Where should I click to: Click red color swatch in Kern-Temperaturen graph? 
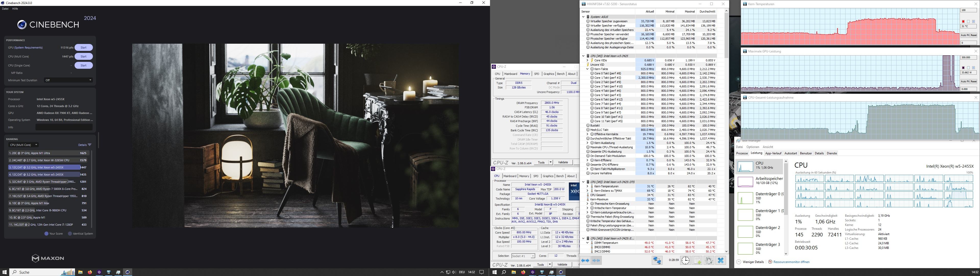click(963, 21)
